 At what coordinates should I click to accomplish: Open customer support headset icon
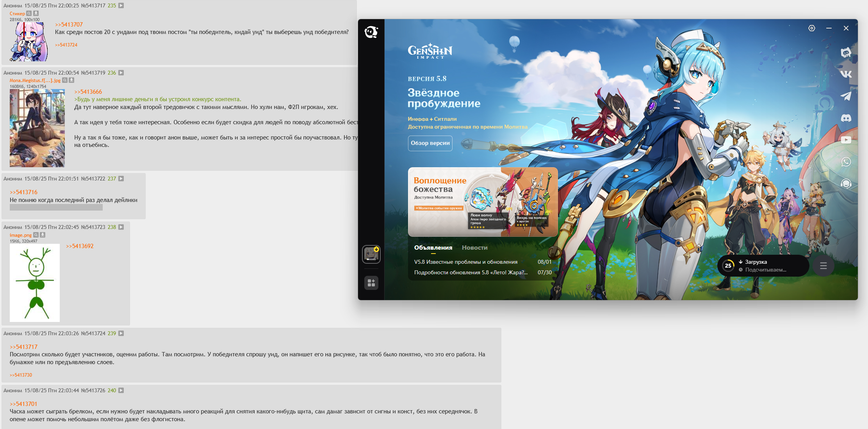846,184
